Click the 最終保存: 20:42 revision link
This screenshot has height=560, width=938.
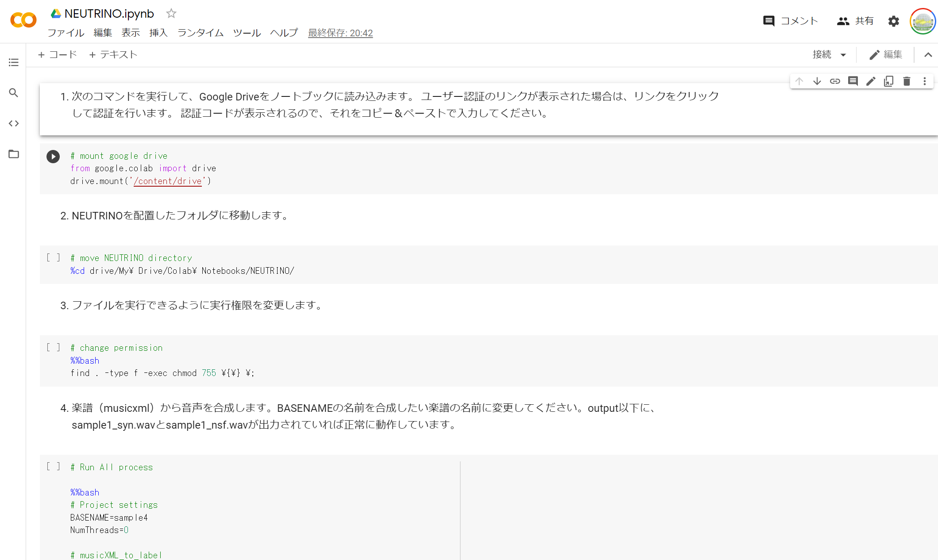point(340,33)
